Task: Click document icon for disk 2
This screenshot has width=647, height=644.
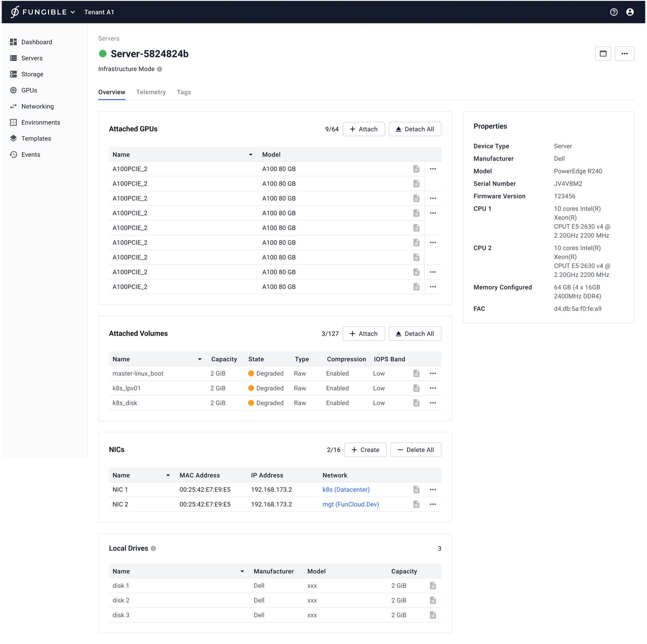Action: (x=433, y=600)
